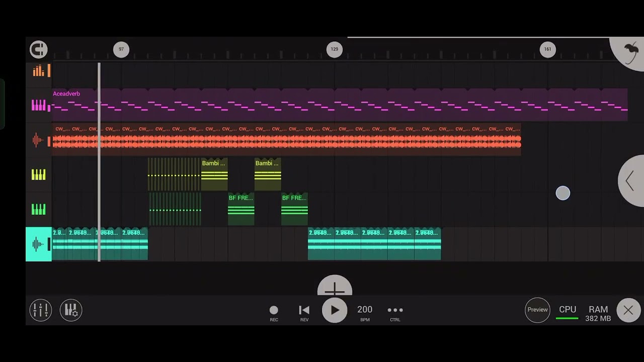Rewind with the REV button
644x362 pixels.
point(304,313)
